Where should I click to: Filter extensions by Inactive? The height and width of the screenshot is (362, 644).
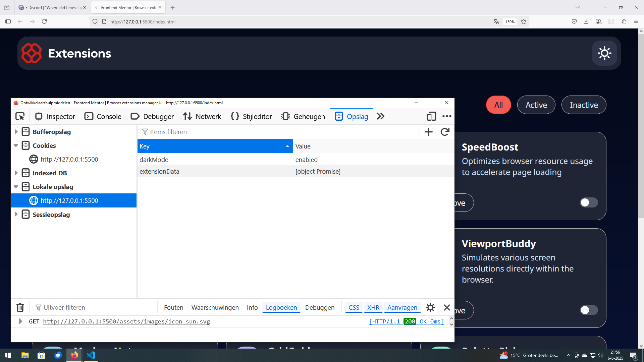coord(584,105)
